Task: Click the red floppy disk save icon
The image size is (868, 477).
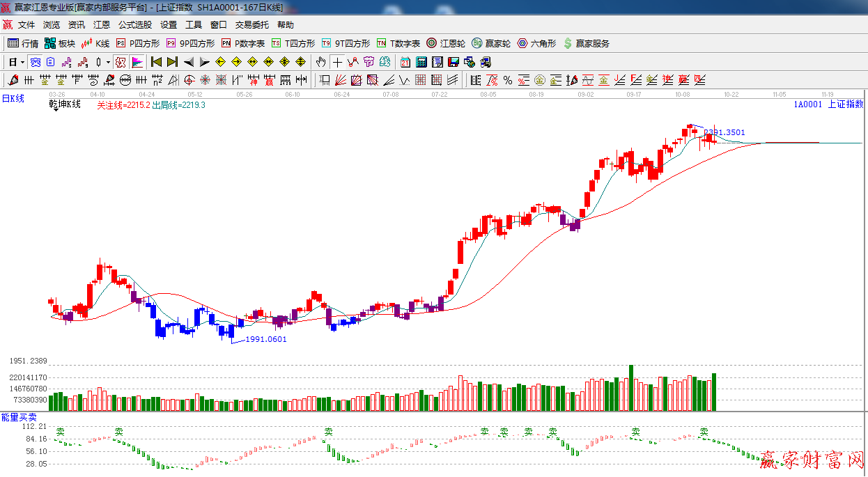Action: coord(453,62)
